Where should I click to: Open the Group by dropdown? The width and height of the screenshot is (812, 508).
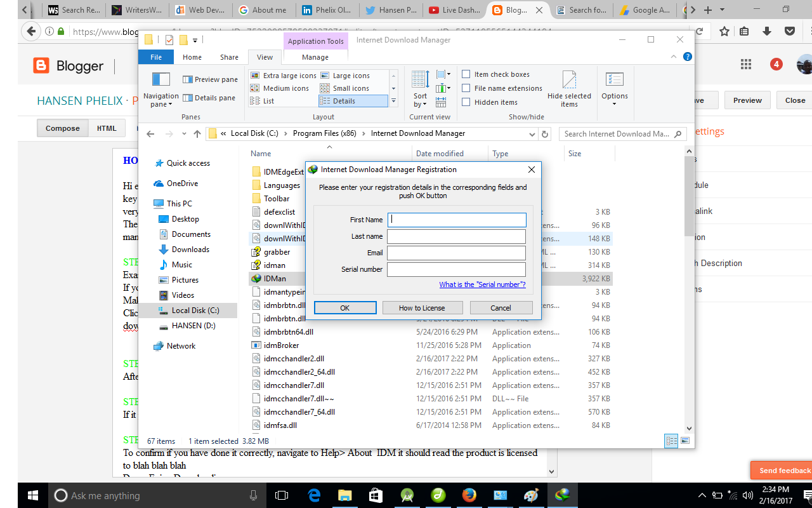(x=443, y=74)
